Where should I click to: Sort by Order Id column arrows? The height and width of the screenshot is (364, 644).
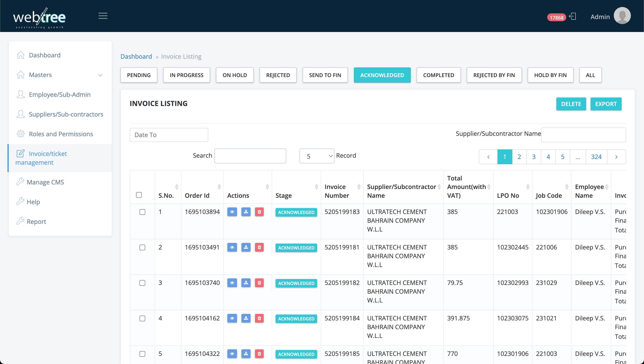219,187
